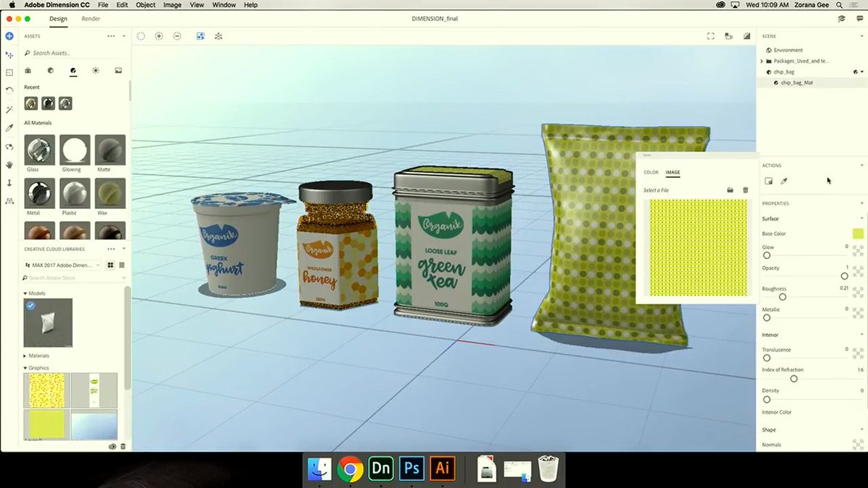Delete library item with bottom trash icon
This screenshot has width=868, height=488.
click(x=123, y=447)
